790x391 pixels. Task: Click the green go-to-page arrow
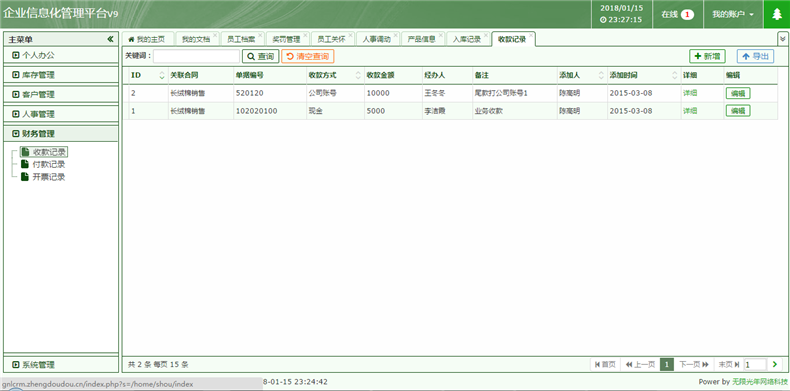[x=775, y=364]
